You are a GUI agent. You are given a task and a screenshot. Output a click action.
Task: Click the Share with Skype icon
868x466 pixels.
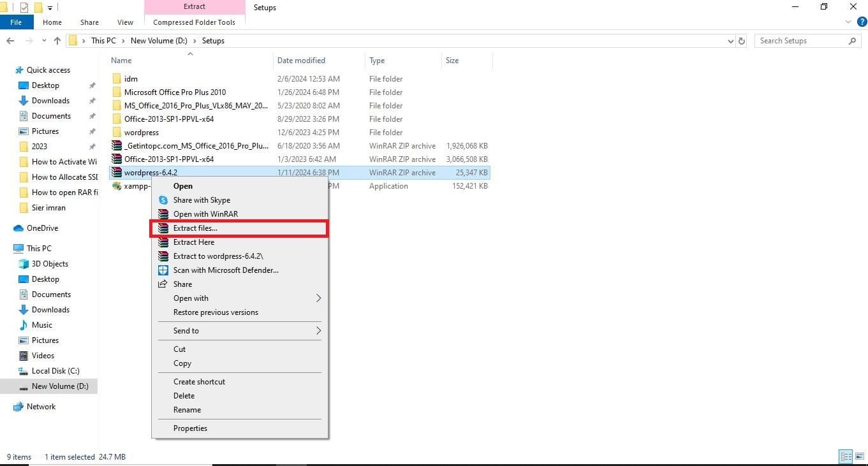[163, 200]
